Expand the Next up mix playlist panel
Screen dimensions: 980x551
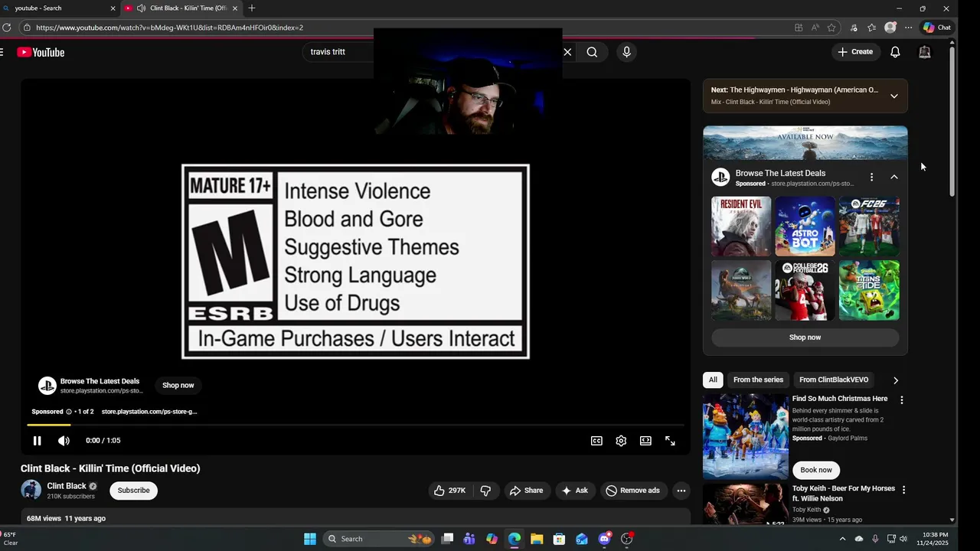click(x=893, y=96)
